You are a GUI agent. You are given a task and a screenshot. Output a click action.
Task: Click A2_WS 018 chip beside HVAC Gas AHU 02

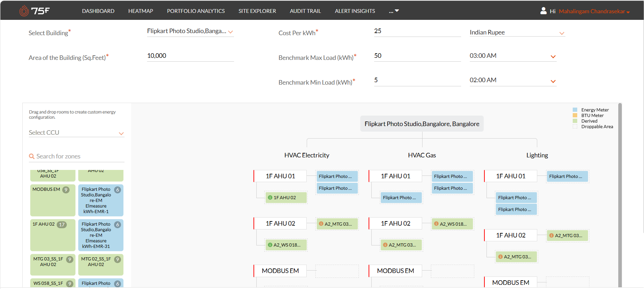point(452,224)
